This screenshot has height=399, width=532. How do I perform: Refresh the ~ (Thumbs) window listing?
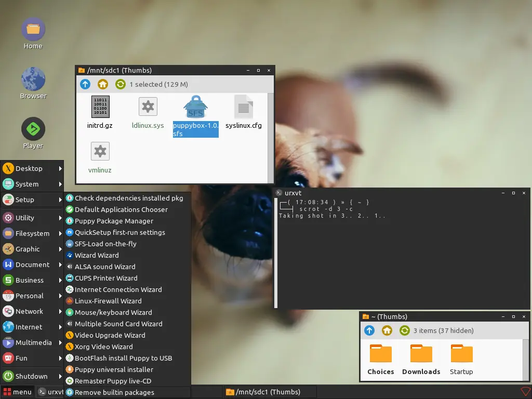404,330
